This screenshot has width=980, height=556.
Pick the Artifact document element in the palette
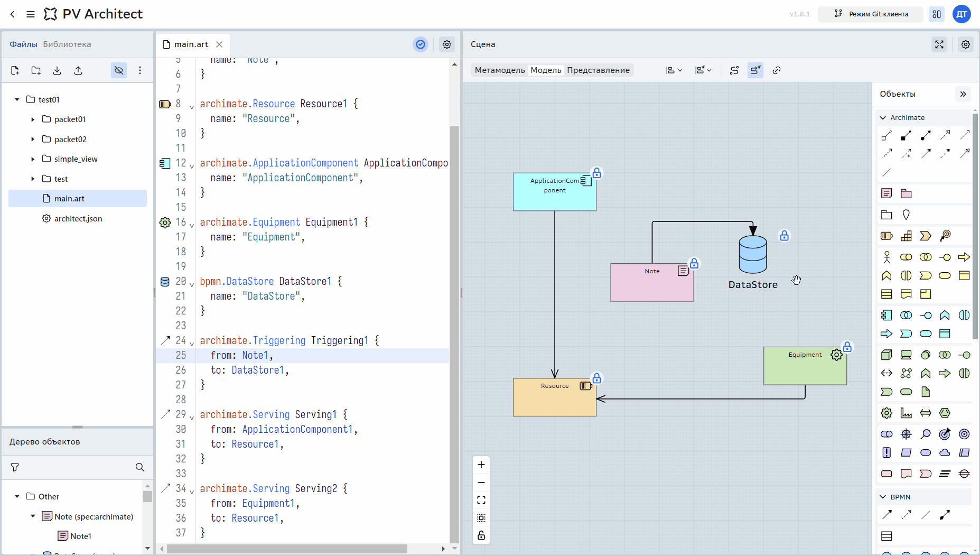coord(926,392)
